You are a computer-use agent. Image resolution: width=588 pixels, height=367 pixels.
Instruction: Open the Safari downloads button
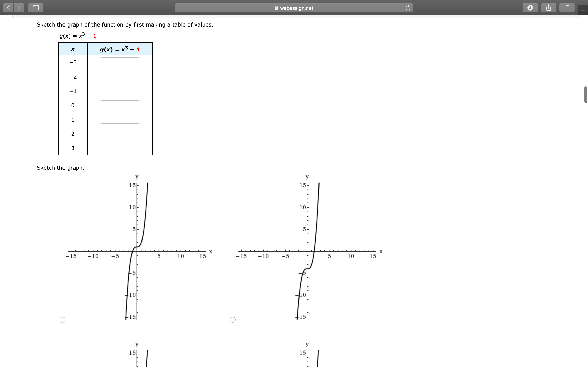tap(530, 8)
